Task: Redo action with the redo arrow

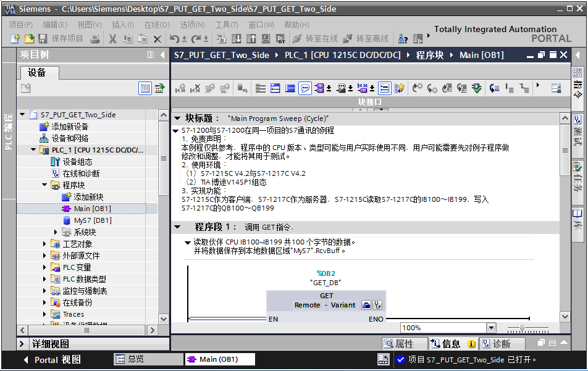Action: 196,38
